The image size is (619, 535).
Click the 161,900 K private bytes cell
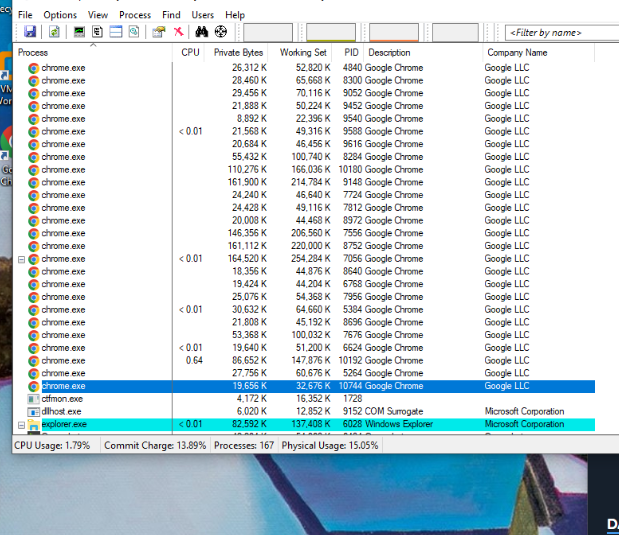coord(247,182)
